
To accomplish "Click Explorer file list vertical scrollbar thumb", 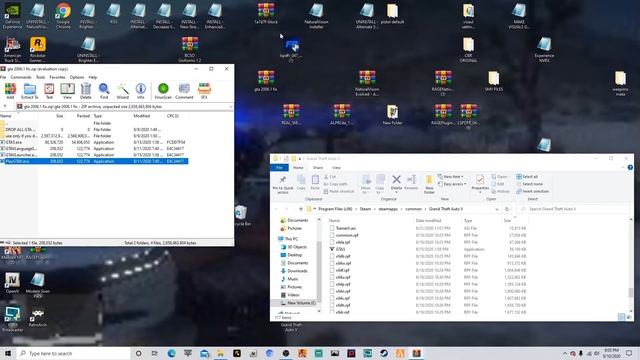I will 631,293.
